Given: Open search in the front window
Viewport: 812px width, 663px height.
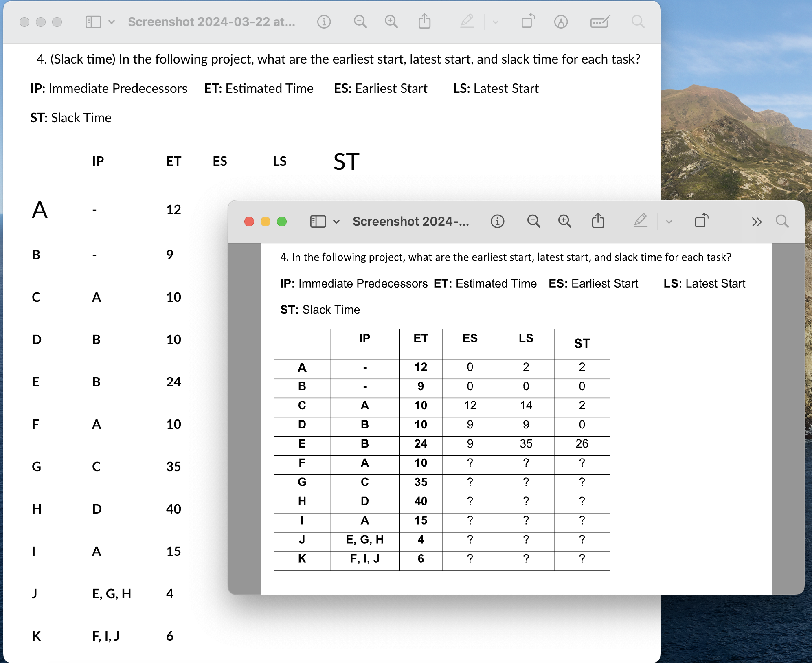Looking at the screenshot, I should (782, 221).
